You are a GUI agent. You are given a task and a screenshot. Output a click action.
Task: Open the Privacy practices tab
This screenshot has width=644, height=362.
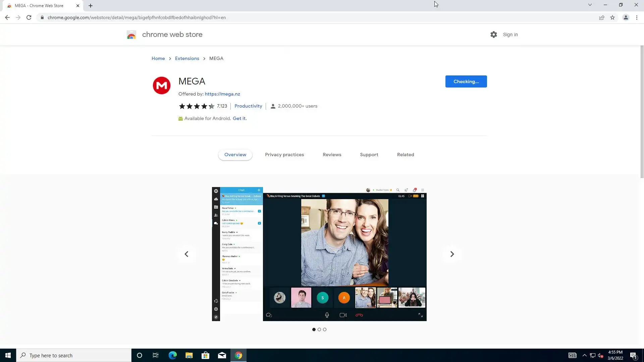pyautogui.click(x=284, y=155)
